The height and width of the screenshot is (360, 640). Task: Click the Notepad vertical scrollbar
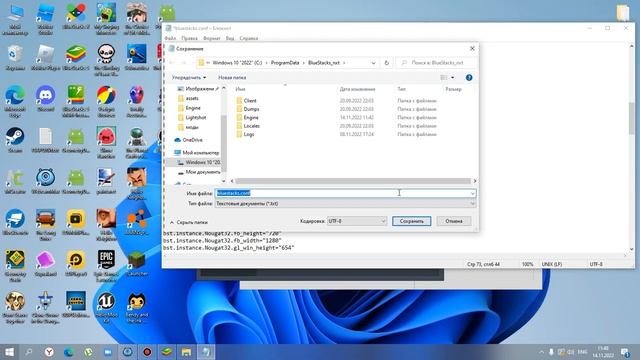coord(631,118)
